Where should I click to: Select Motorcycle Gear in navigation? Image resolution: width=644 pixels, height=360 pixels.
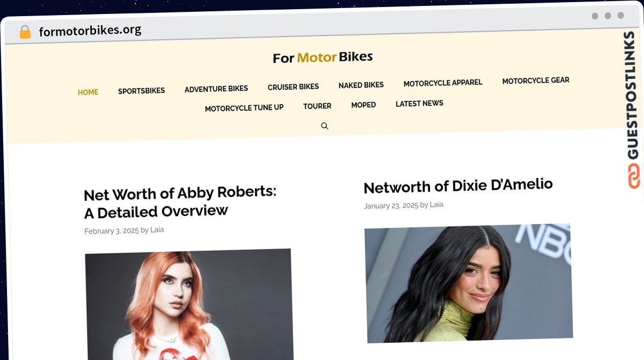pos(536,81)
